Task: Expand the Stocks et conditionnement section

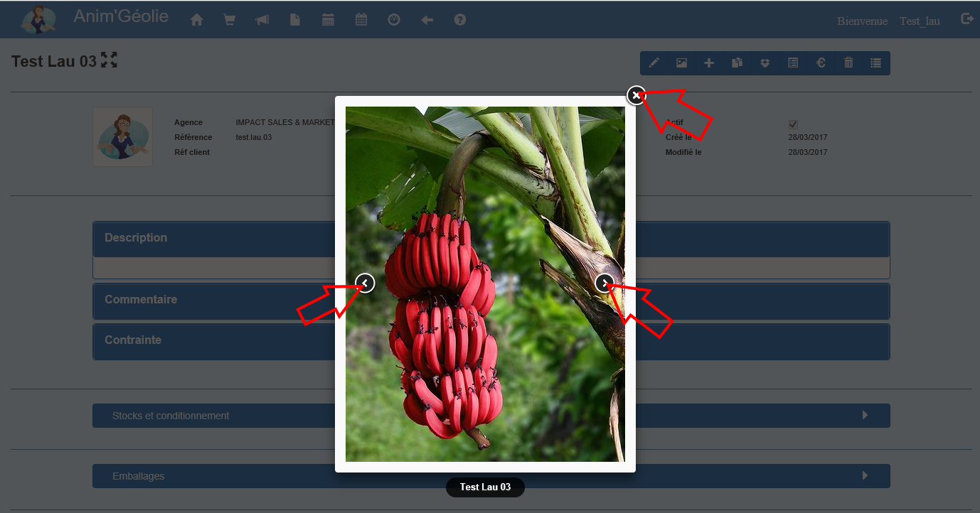Action: [x=865, y=415]
